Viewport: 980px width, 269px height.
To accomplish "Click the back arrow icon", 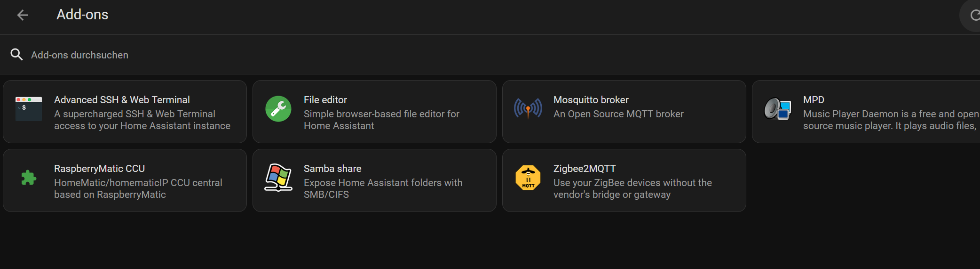I will [23, 15].
